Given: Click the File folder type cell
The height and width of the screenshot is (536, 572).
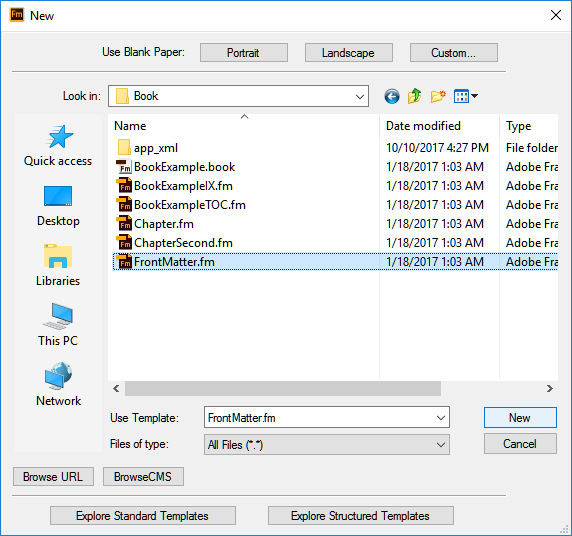Looking at the screenshot, I should click(x=532, y=148).
